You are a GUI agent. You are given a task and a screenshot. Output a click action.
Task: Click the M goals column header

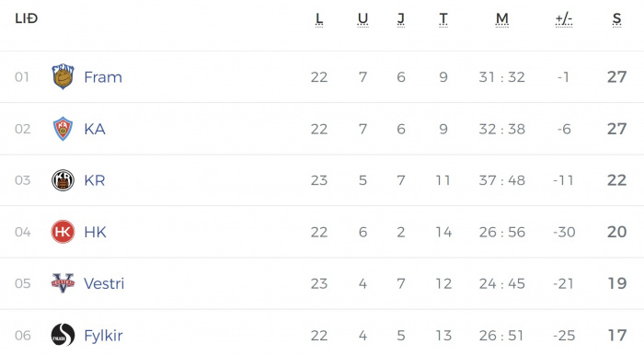point(502,19)
